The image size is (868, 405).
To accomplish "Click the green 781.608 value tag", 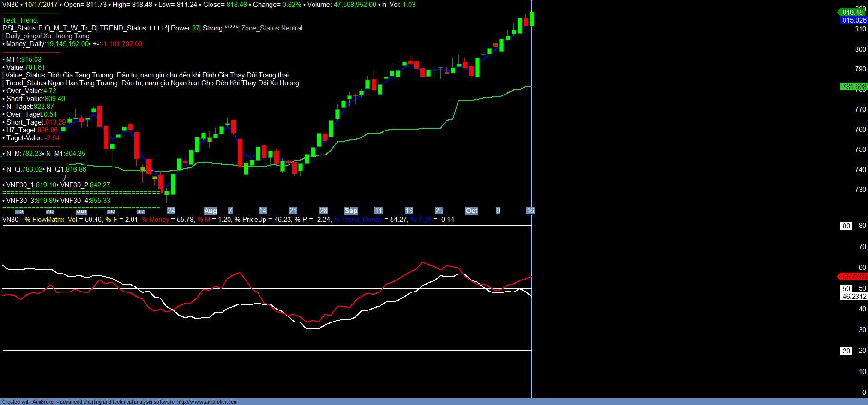I will tap(854, 87).
